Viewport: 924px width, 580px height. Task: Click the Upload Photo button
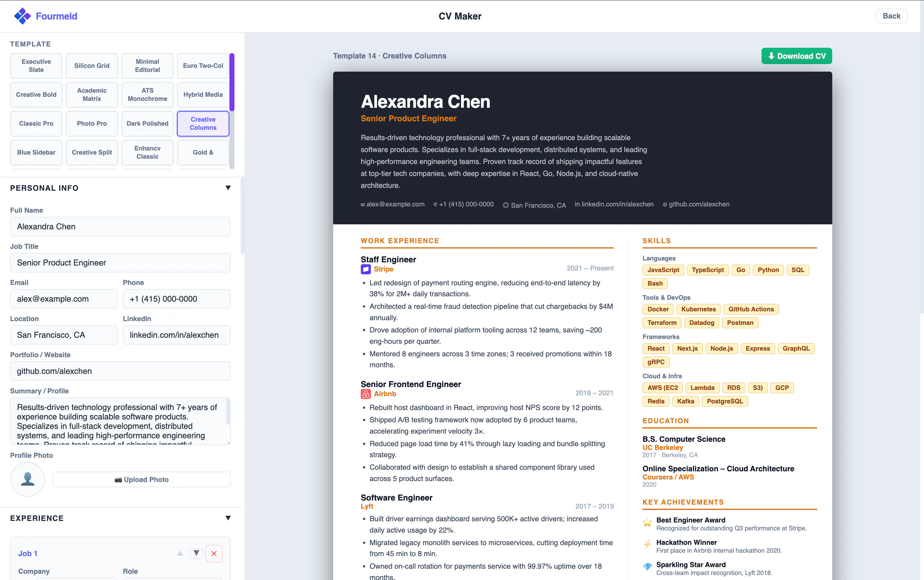(x=142, y=479)
